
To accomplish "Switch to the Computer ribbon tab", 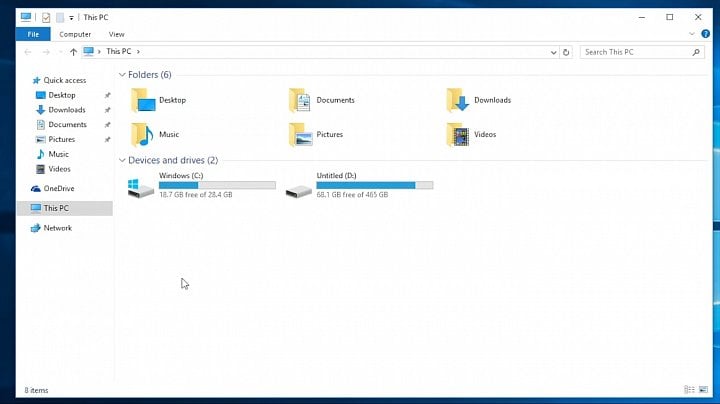I will (x=75, y=34).
